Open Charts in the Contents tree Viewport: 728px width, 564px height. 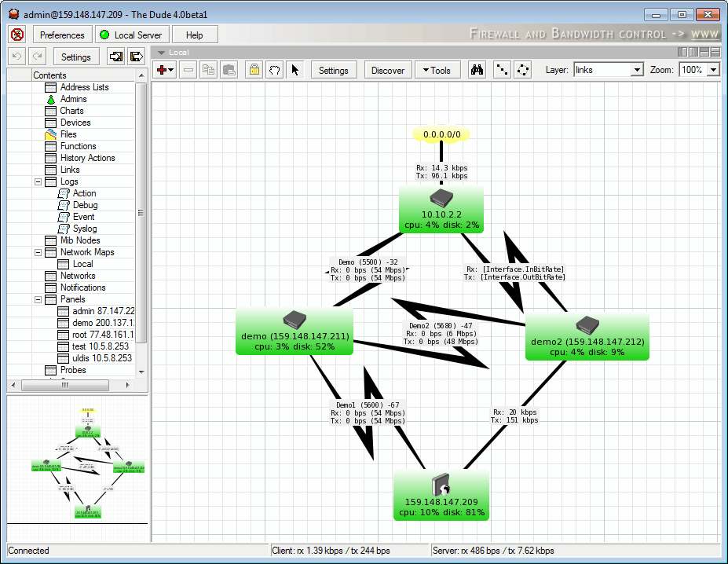71,111
